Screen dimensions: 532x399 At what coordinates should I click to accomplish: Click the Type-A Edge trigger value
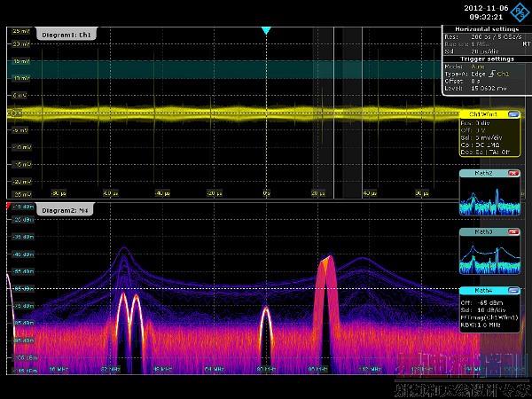click(479, 74)
